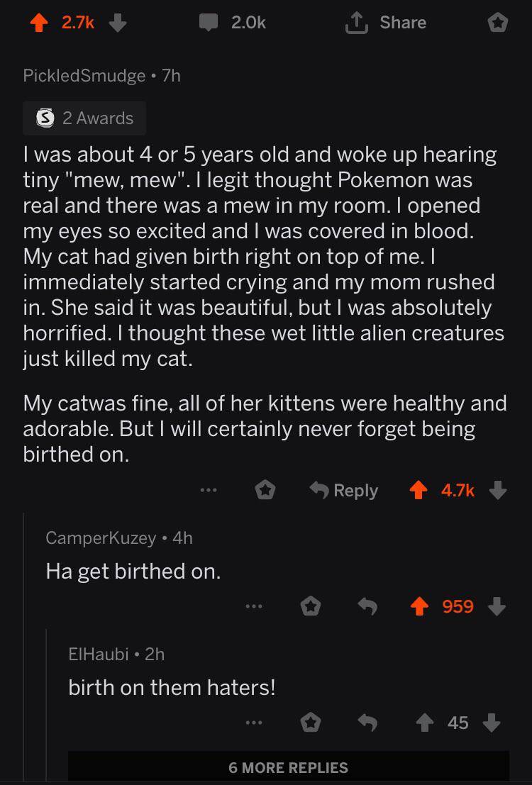
Task: Open the 2 Awards list
Action: [x=84, y=118]
